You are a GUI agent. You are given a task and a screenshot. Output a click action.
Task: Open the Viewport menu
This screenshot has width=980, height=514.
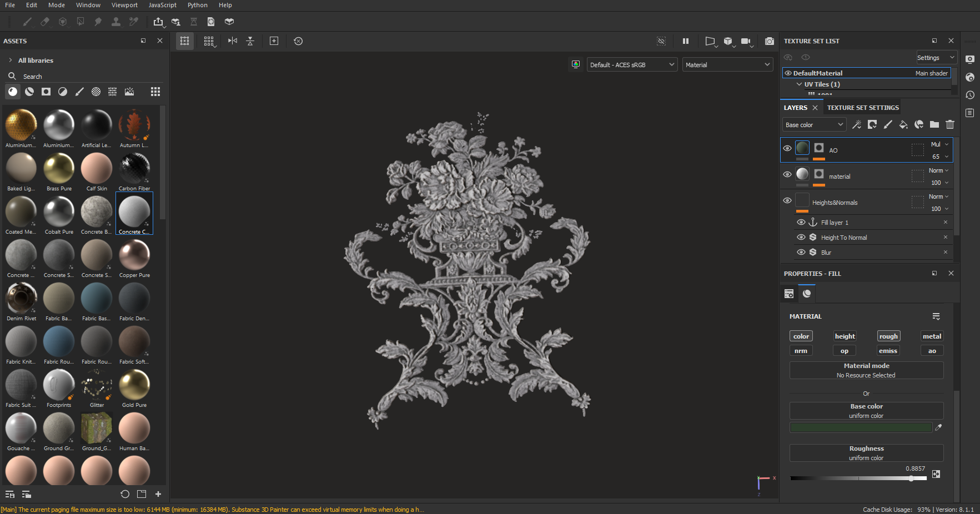[x=124, y=5]
